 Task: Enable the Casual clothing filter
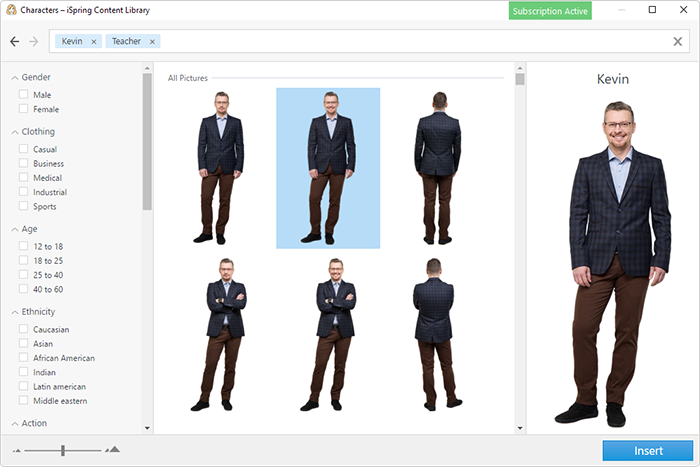[x=24, y=149]
